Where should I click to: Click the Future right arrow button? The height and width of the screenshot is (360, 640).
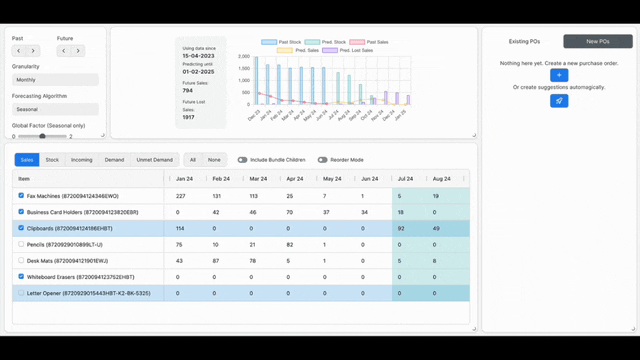pos(78,51)
